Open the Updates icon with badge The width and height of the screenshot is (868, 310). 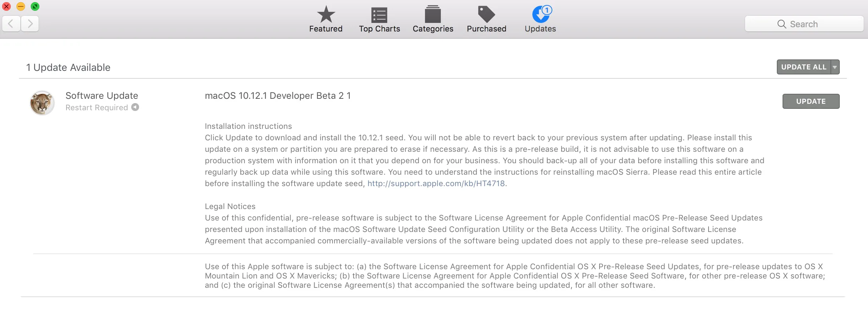pos(542,14)
